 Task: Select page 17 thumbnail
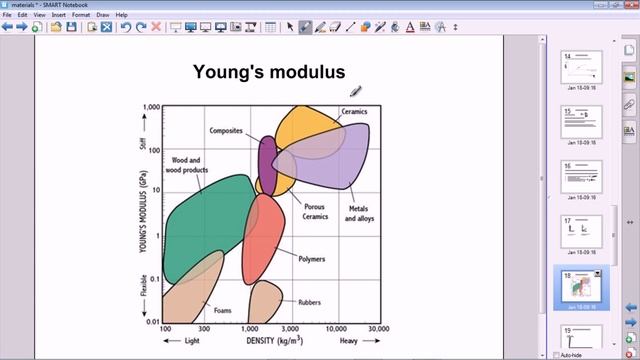[x=581, y=232]
